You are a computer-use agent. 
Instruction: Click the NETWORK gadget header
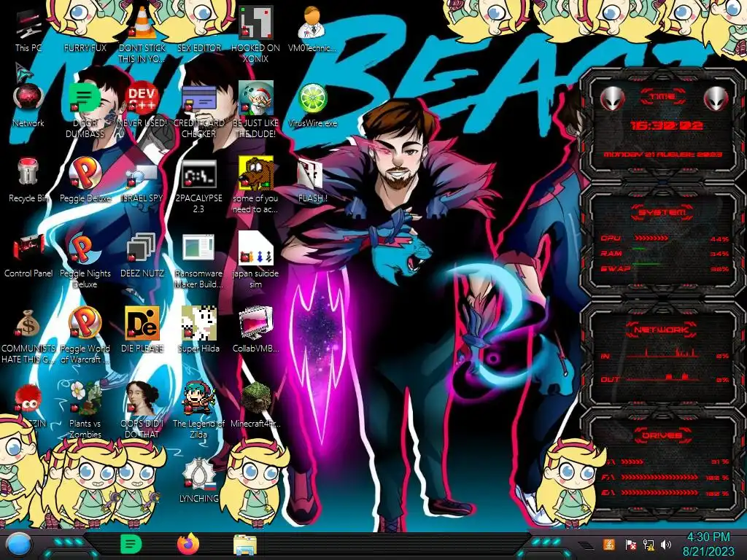662,329
